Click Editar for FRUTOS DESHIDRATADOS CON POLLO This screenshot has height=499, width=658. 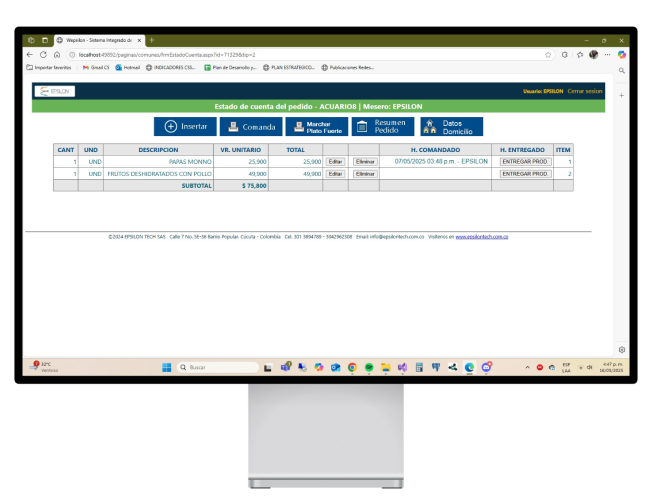pos(336,173)
